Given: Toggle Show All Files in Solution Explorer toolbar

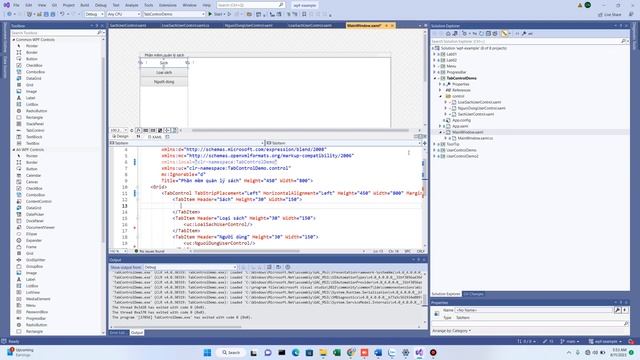Looking at the screenshot, I should click(495, 33).
